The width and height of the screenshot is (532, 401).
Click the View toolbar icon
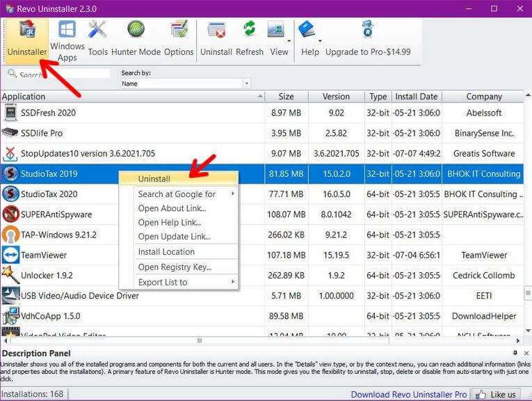tap(275, 30)
